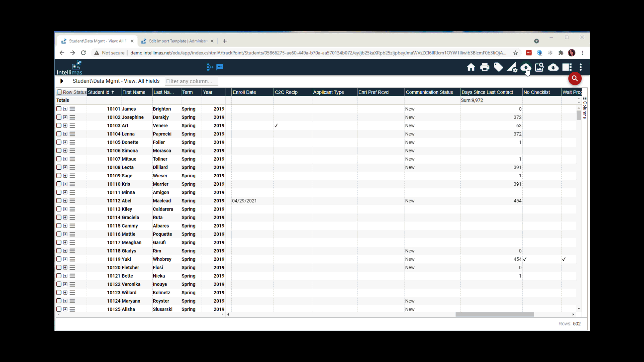The image size is (644, 362).
Task: Switch to Edit Import Template tab
Action: point(177,41)
